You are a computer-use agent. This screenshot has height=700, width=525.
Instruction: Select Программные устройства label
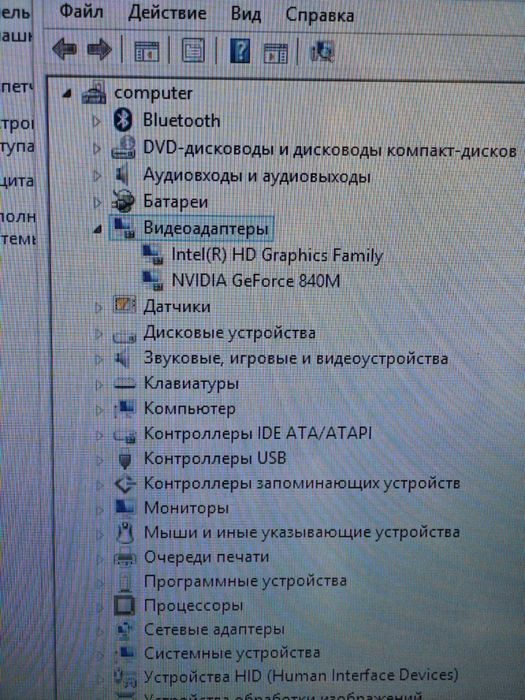[x=245, y=581]
